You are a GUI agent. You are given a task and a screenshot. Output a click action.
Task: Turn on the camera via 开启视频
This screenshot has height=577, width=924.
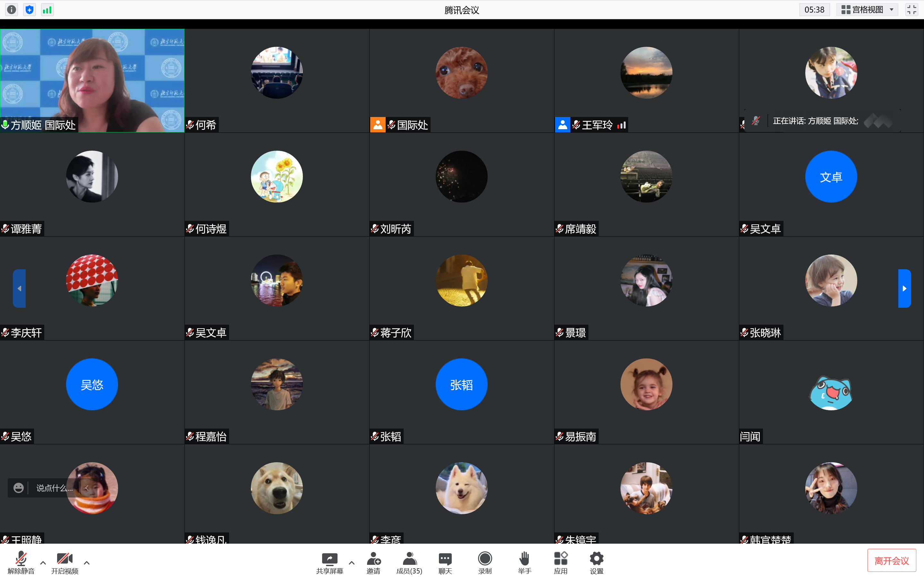point(65,562)
